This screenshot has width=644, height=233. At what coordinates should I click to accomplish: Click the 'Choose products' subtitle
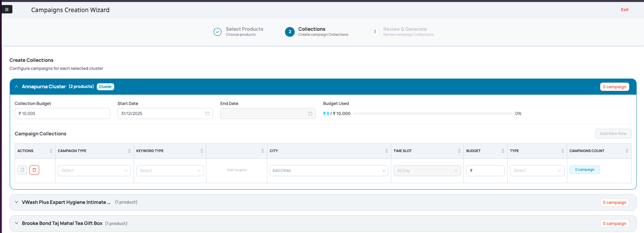[240, 35]
